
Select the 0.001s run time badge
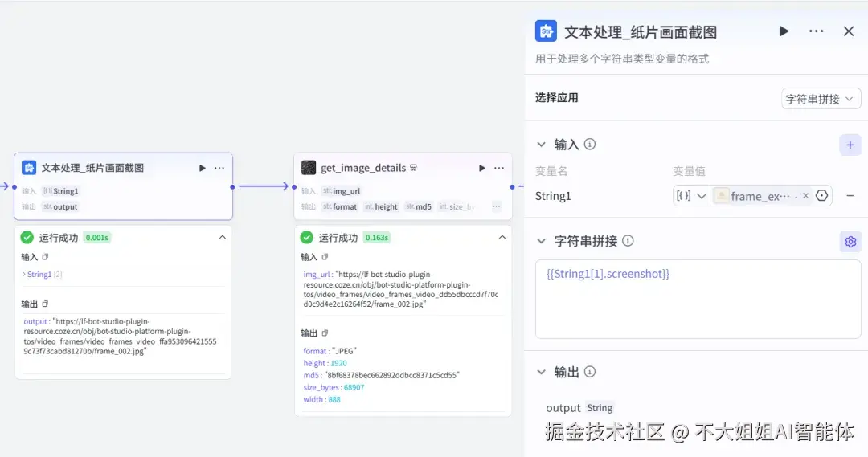pos(97,238)
